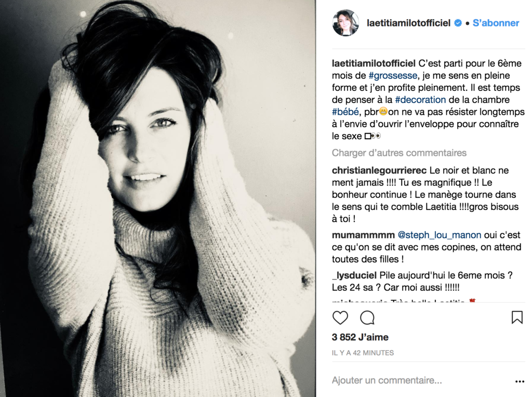Open christianlegourrierec commenter profile
Image resolution: width=532 pixels, height=397 pixels.
click(x=379, y=170)
